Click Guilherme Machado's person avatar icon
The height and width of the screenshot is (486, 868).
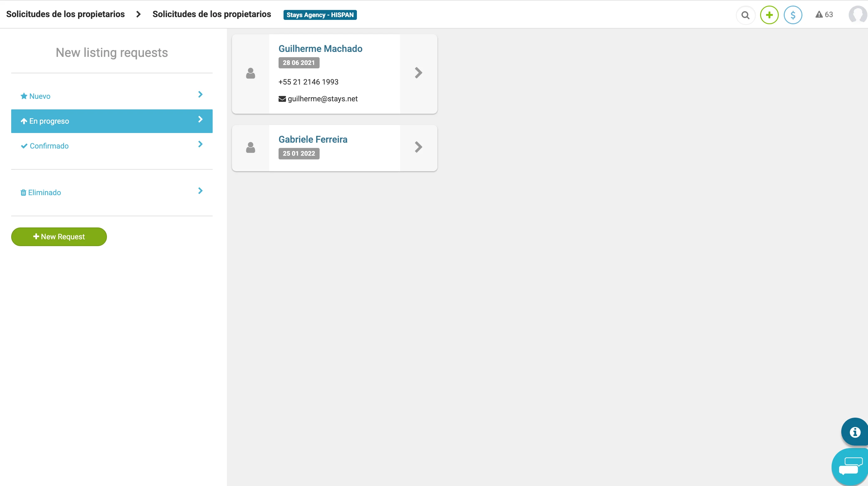(x=250, y=73)
